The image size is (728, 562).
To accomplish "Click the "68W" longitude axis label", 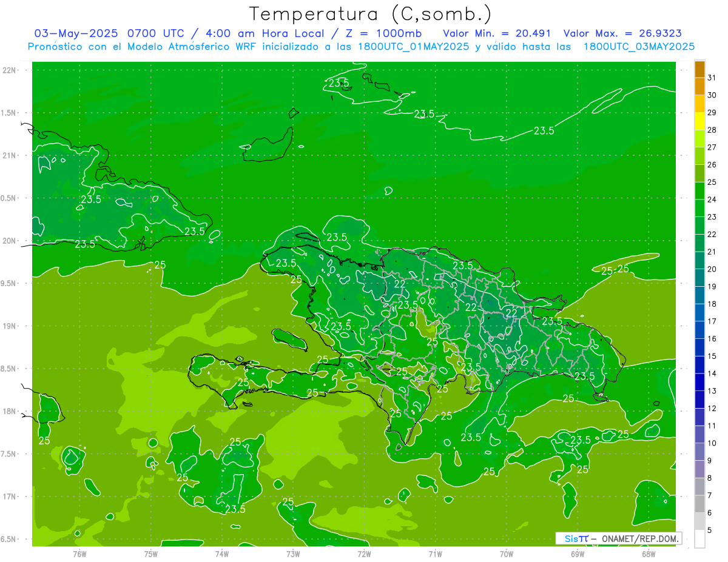I will point(648,554).
